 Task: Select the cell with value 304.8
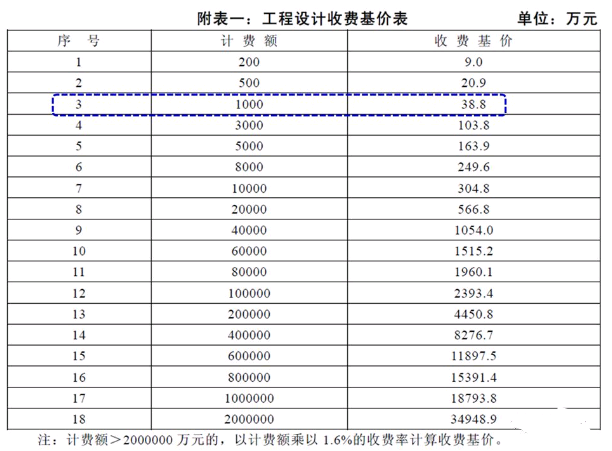pos(474,188)
